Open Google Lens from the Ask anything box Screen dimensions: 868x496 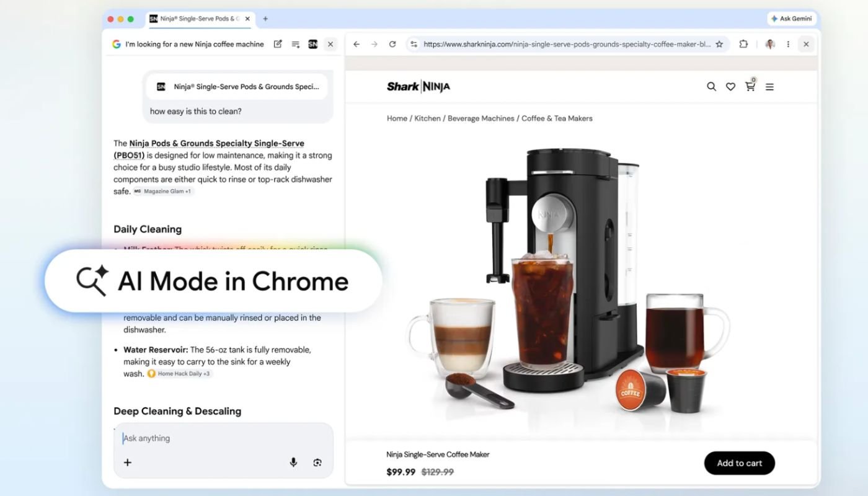317,462
